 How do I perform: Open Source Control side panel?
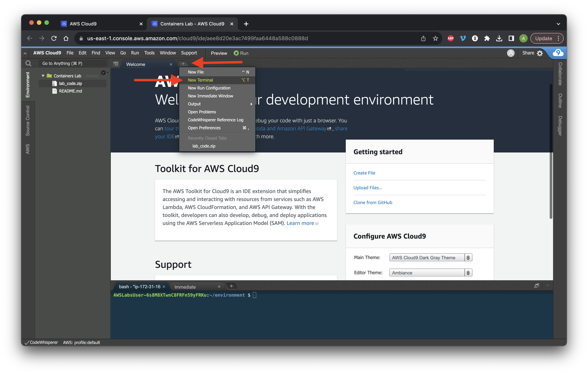point(28,121)
